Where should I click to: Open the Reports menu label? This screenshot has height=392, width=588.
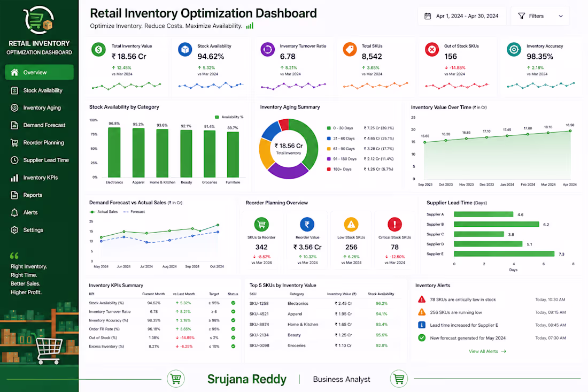33,195
